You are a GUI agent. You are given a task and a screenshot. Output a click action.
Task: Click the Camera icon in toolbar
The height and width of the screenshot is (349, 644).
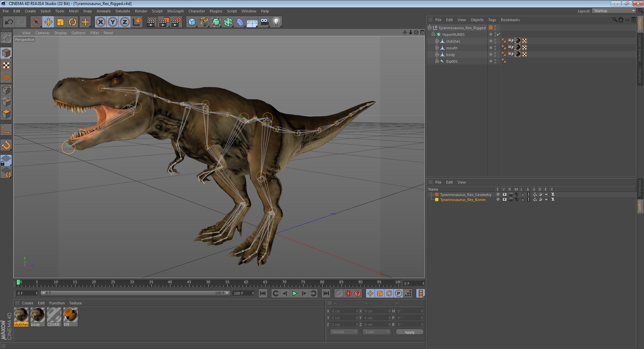264,22
